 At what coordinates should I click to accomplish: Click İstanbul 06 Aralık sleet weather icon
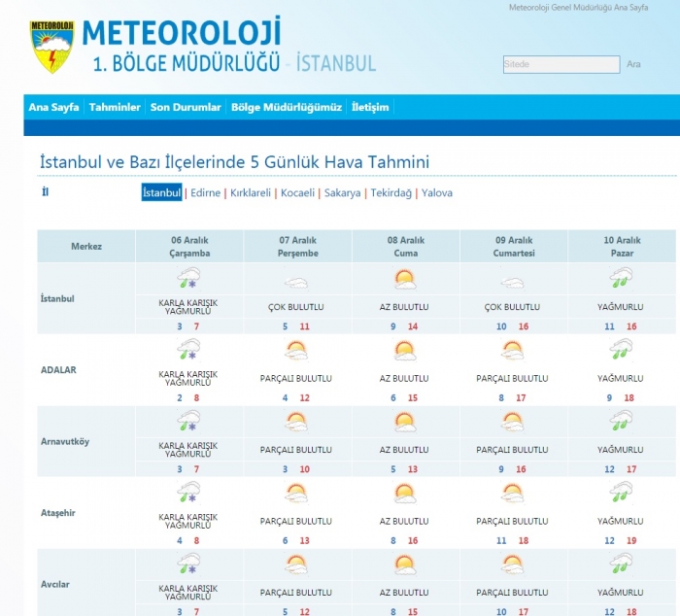189,279
